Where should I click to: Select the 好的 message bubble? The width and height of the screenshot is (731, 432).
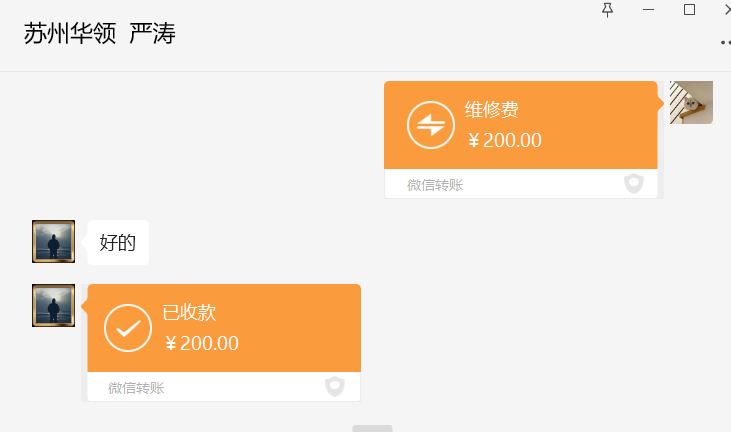118,242
